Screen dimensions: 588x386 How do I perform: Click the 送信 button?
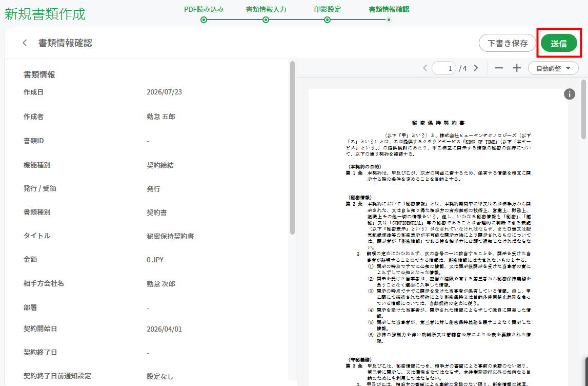559,43
